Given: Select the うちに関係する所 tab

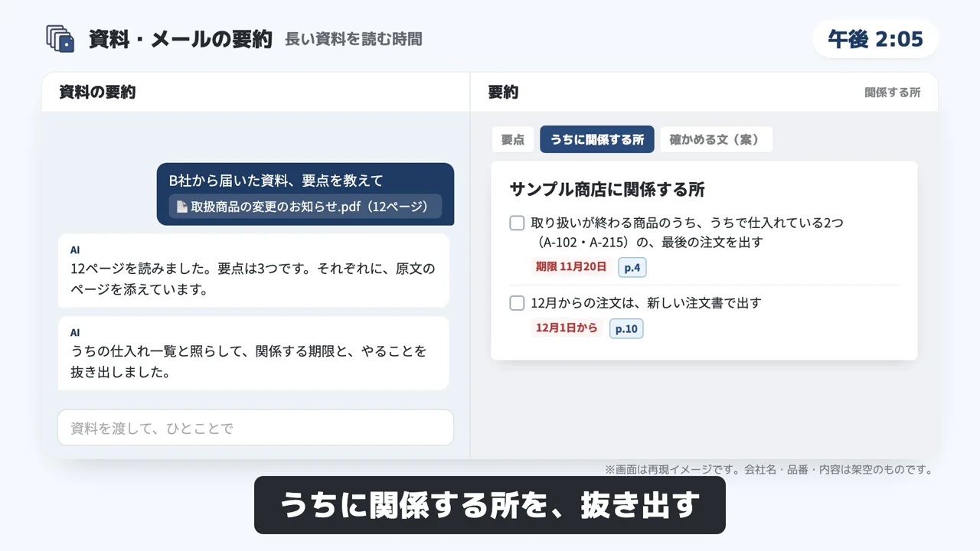Looking at the screenshot, I should click(x=597, y=140).
